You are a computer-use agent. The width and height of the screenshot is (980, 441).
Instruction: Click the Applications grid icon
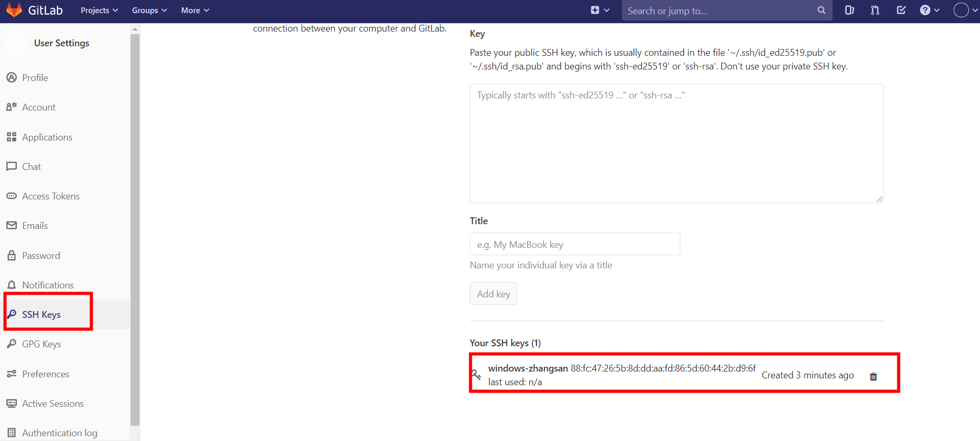tap(12, 137)
